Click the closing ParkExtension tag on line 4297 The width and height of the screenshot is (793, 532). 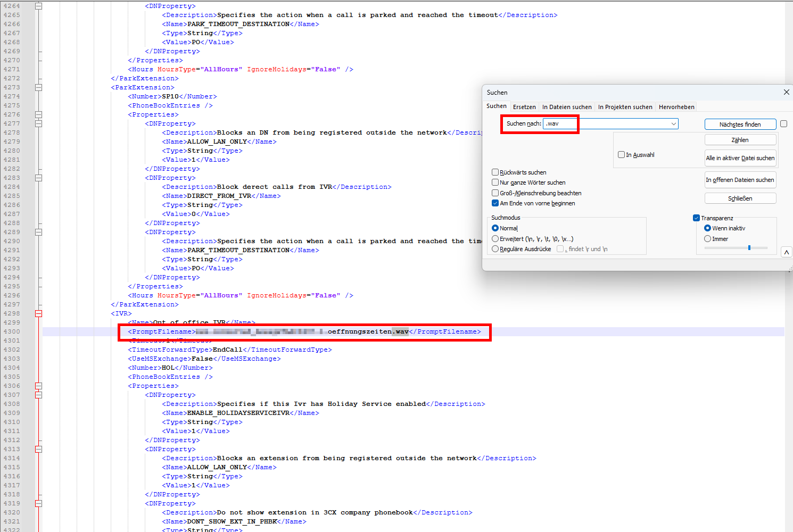click(x=145, y=304)
